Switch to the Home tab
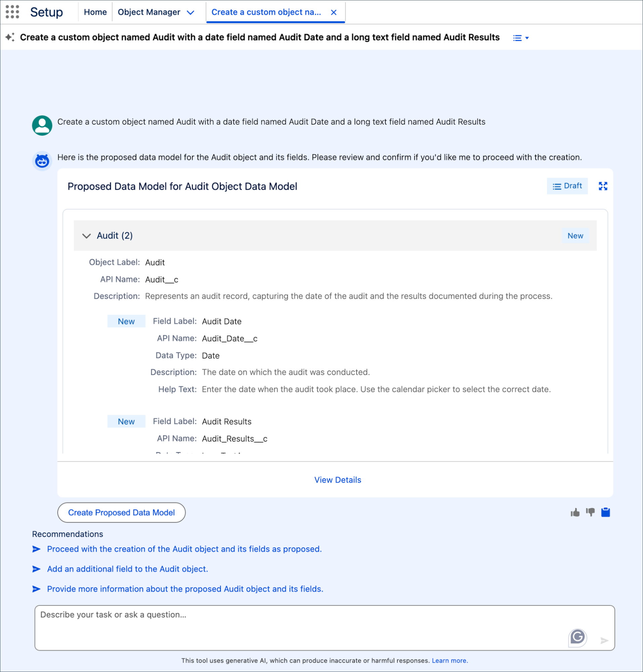The width and height of the screenshot is (643, 672). pos(95,12)
